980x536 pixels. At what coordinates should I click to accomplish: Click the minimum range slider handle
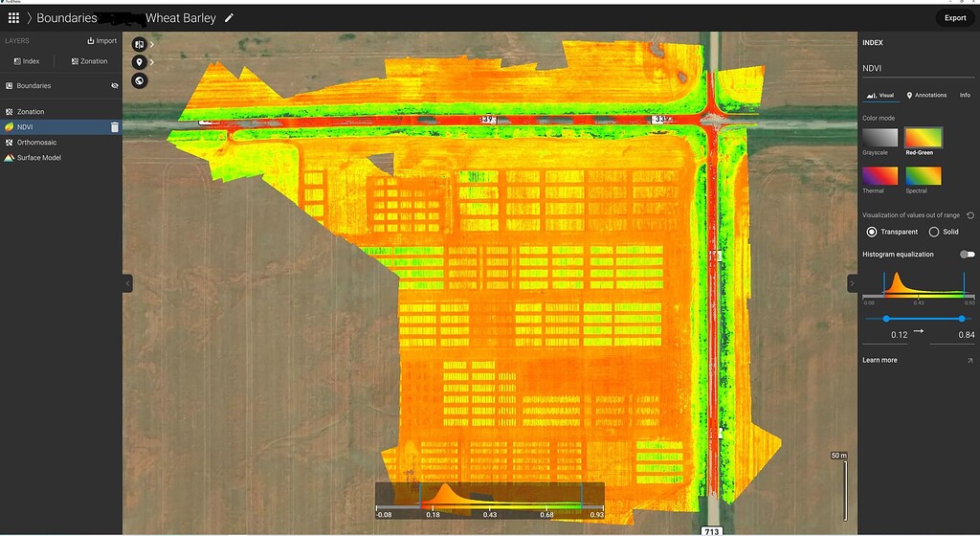point(886,319)
